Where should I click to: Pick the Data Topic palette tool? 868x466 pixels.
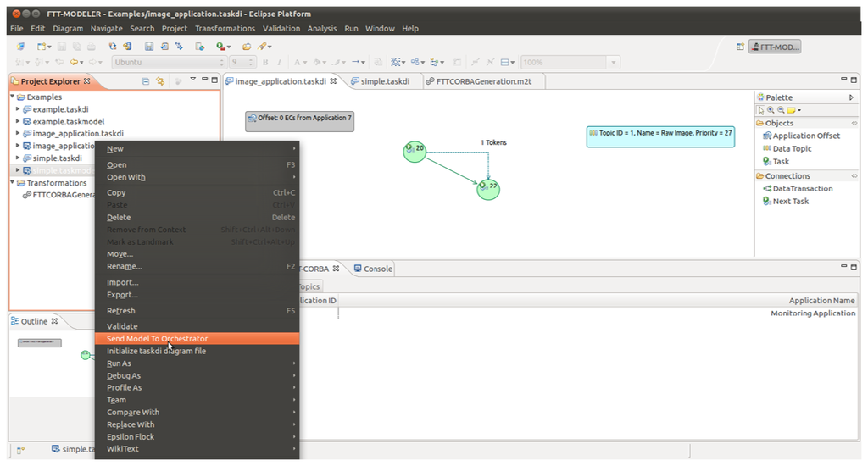pos(792,148)
